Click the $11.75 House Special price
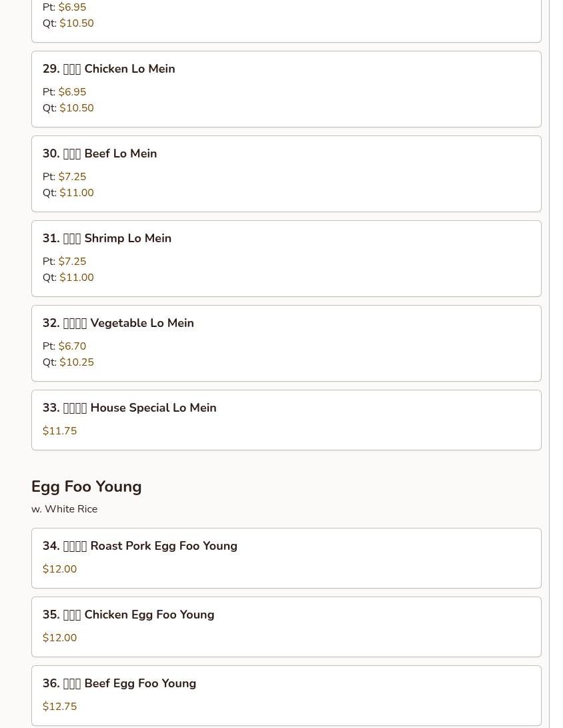Image resolution: width=563 pixels, height=728 pixels. pos(59,431)
